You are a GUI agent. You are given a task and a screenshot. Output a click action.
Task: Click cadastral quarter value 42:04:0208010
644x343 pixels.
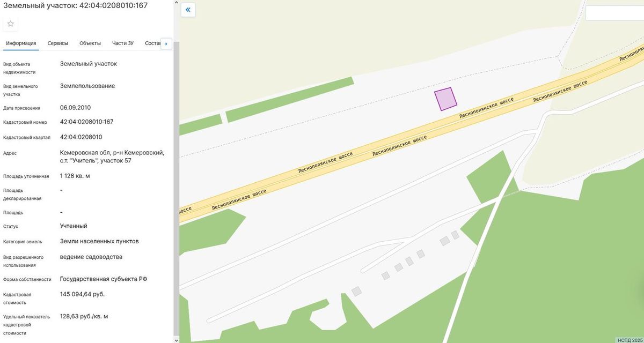(81, 137)
